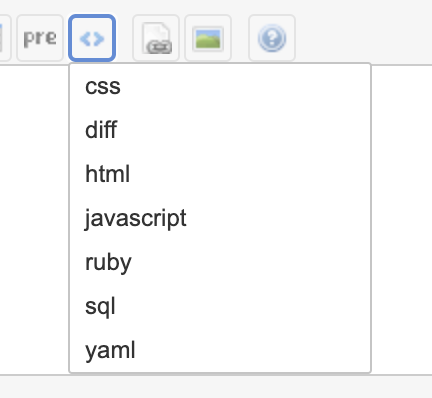
Task: Collapse the code language dropdown via its button
Action: 92,38
